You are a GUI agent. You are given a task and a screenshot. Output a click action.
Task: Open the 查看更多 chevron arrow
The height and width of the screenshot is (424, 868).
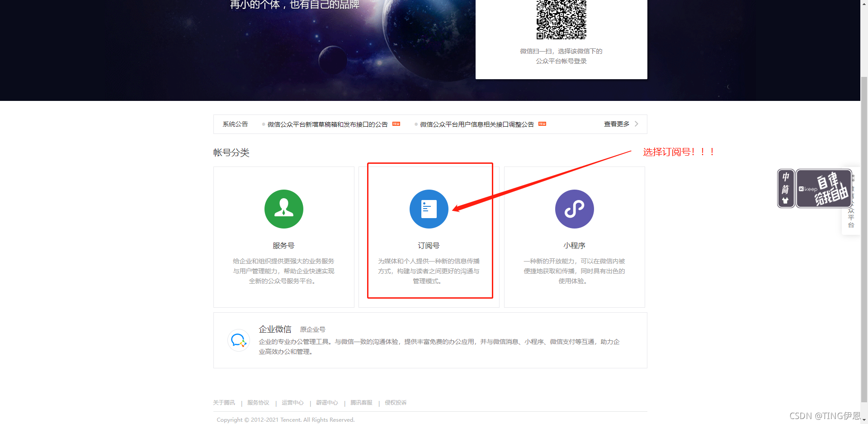coord(637,124)
